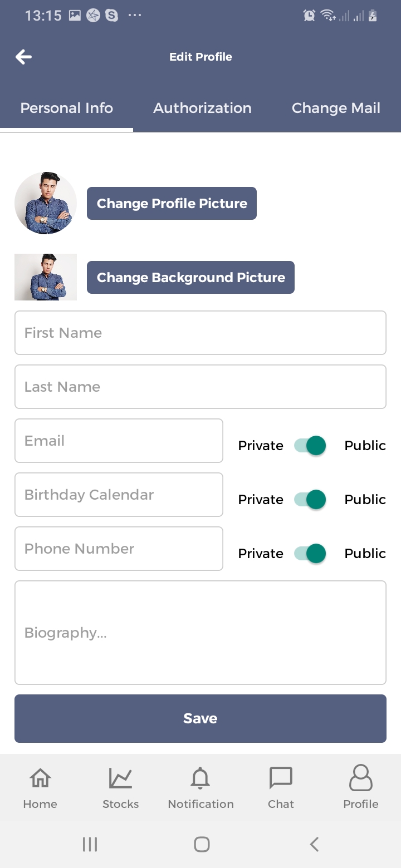The image size is (401, 868).
Task: Tap the round profile picture thumbnail
Action: [46, 203]
